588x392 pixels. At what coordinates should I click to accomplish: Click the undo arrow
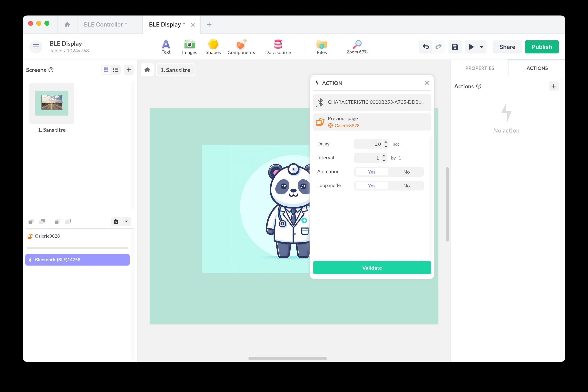pos(426,47)
